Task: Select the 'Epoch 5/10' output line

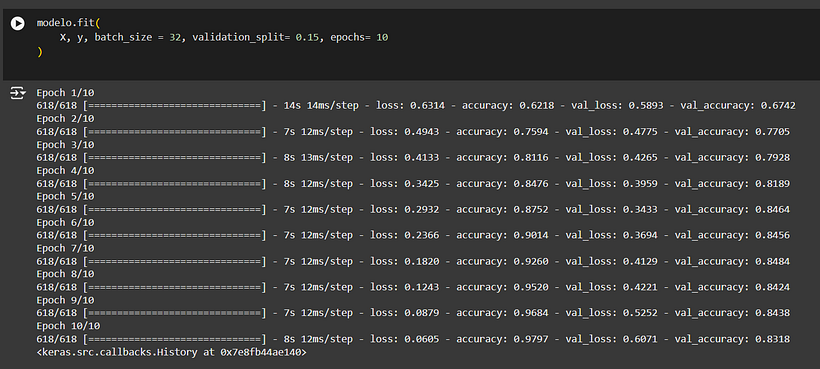Action: [x=65, y=197]
